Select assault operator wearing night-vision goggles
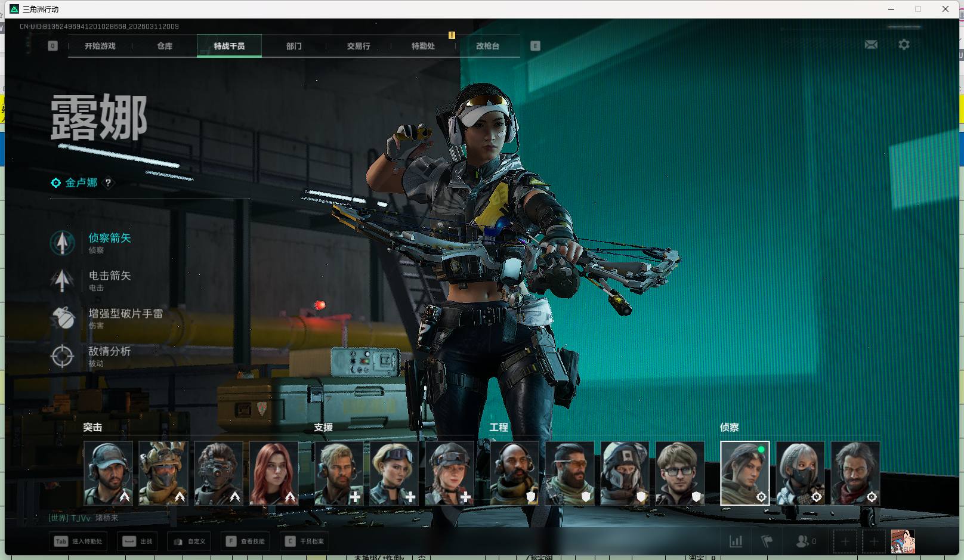964x560 pixels. coord(218,473)
